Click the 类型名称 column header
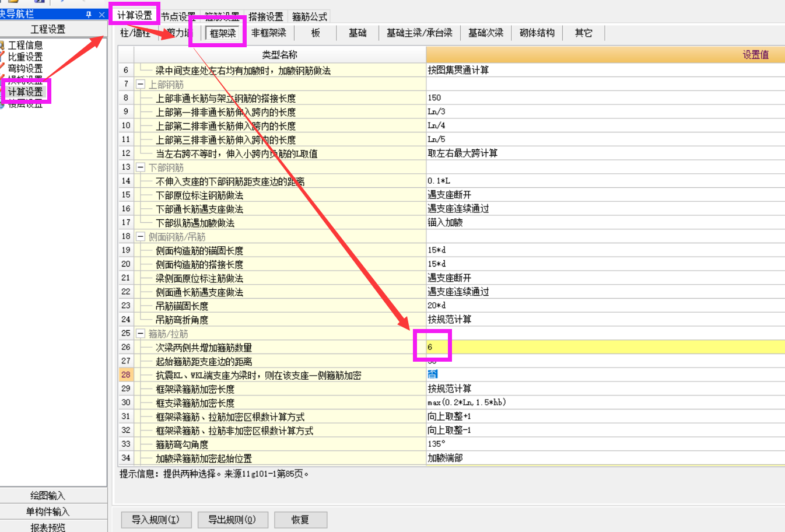 point(280,55)
